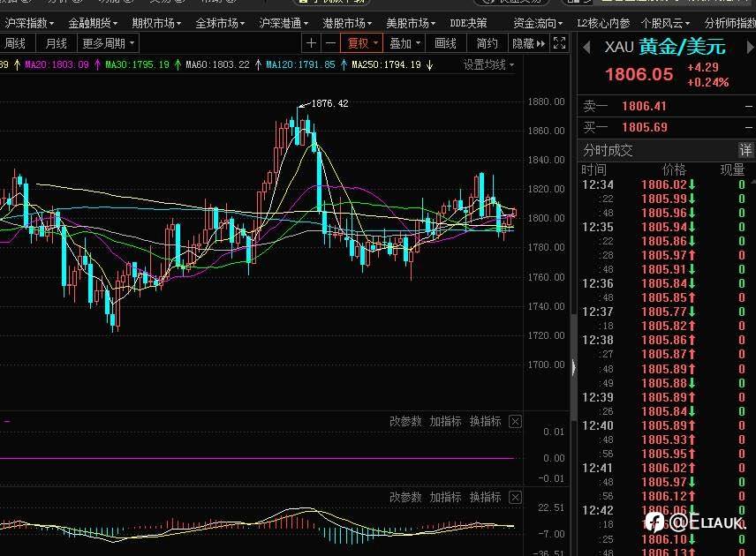Activate the 画线 drawing tool button
Screen dimensions: 756x556
pyautogui.click(x=445, y=43)
